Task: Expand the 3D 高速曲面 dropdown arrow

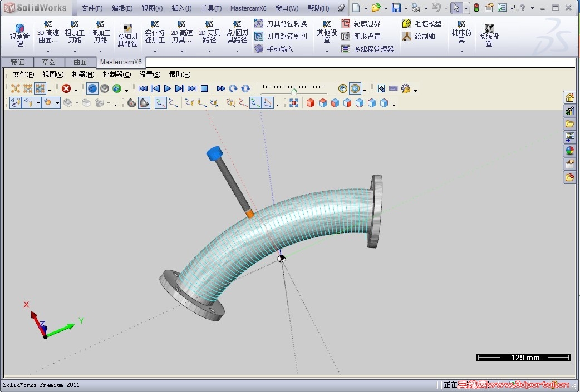Action: tap(48, 51)
